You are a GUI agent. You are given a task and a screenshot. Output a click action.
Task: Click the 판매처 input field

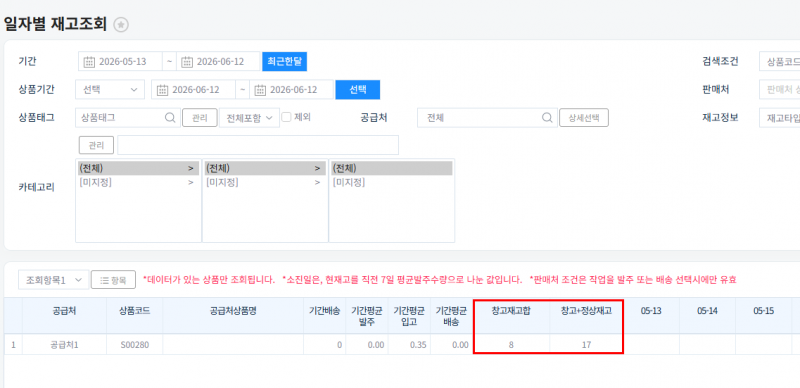click(x=780, y=90)
